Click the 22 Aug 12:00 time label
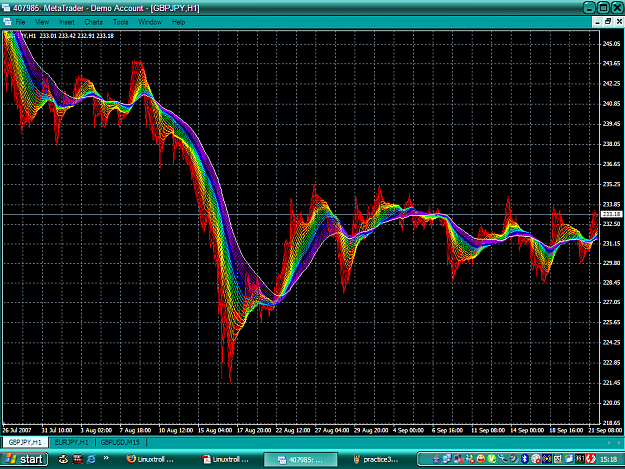The image size is (625, 469). point(293,431)
